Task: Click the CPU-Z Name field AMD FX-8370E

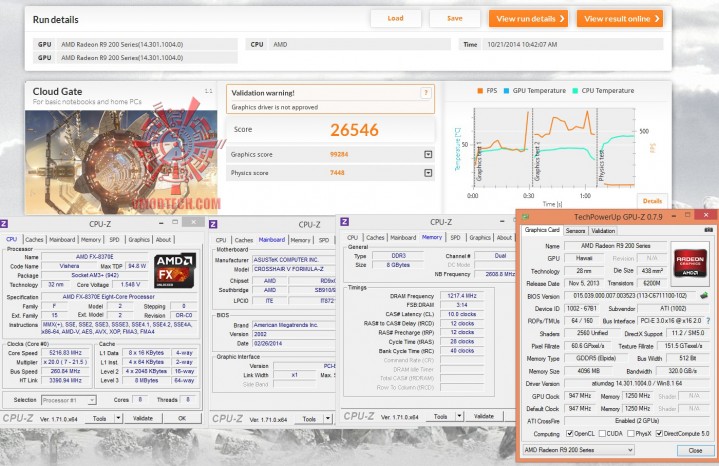Action: tap(95, 257)
